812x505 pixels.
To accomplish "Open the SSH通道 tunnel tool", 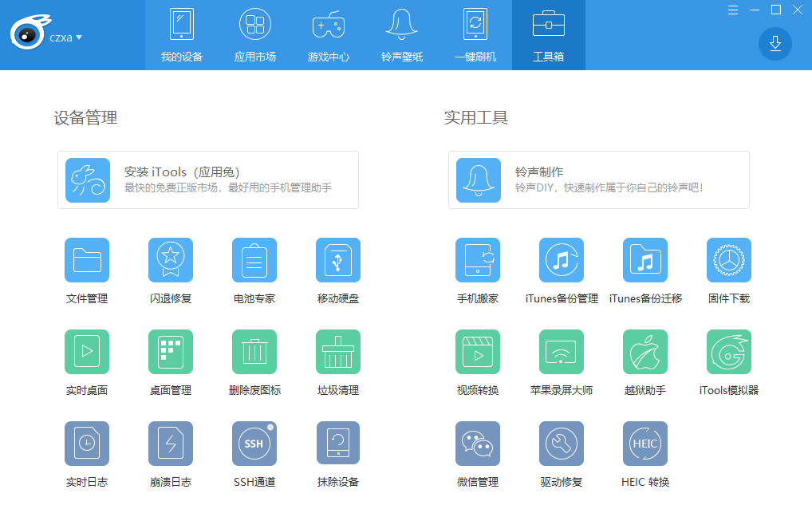I will [x=254, y=444].
